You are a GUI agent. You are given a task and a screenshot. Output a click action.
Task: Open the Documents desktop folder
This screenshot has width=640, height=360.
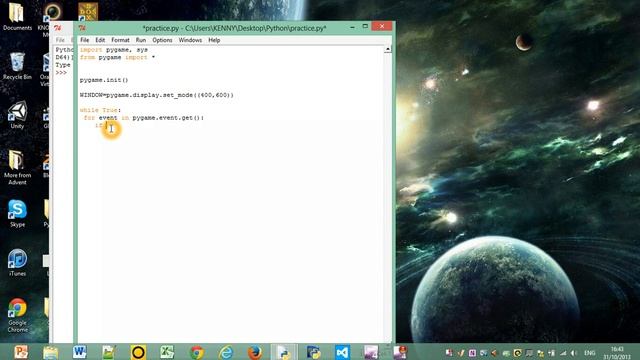17,17
